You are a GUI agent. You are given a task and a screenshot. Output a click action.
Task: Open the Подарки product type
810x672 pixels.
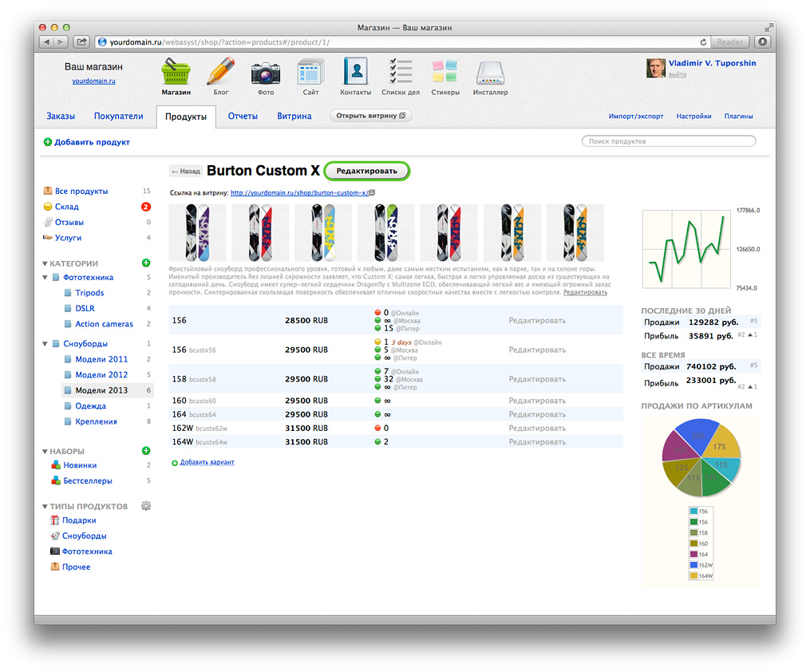79,520
